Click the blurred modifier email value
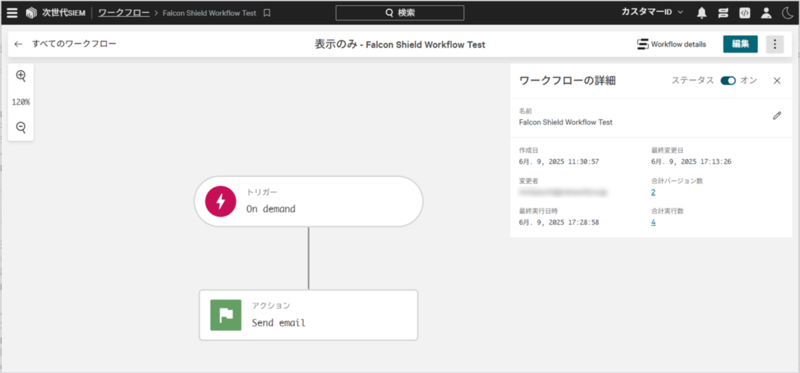800x373 pixels. point(563,192)
